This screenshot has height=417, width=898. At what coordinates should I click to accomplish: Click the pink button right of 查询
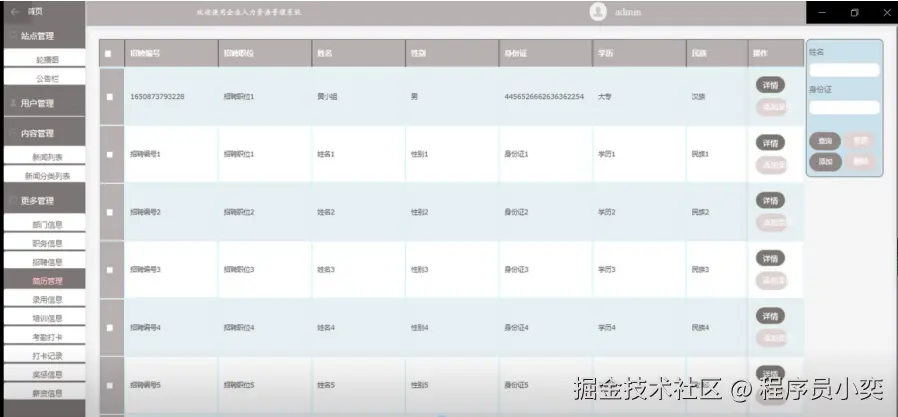(x=860, y=141)
